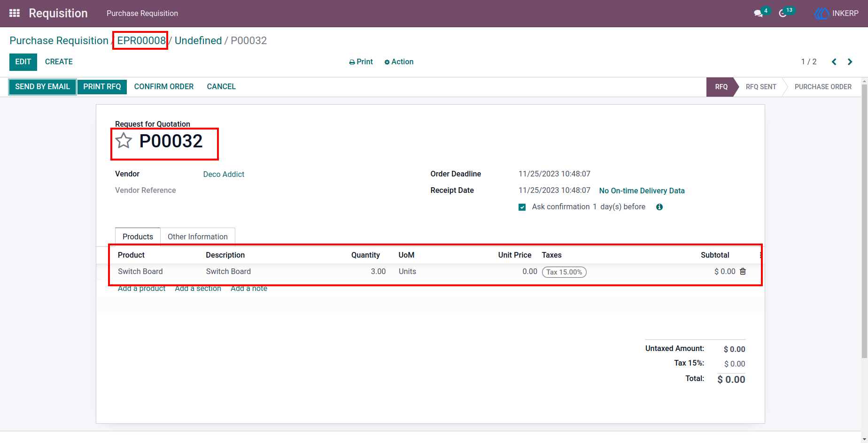Image resolution: width=868 pixels, height=443 pixels.
Task: Click the Quantity value 3.00
Action: [378, 271]
